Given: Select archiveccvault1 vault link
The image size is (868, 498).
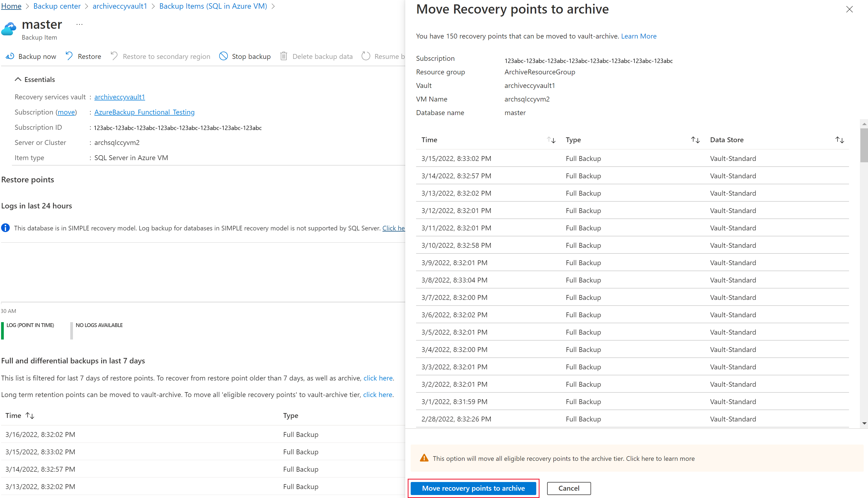Looking at the screenshot, I should click(120, 97).
